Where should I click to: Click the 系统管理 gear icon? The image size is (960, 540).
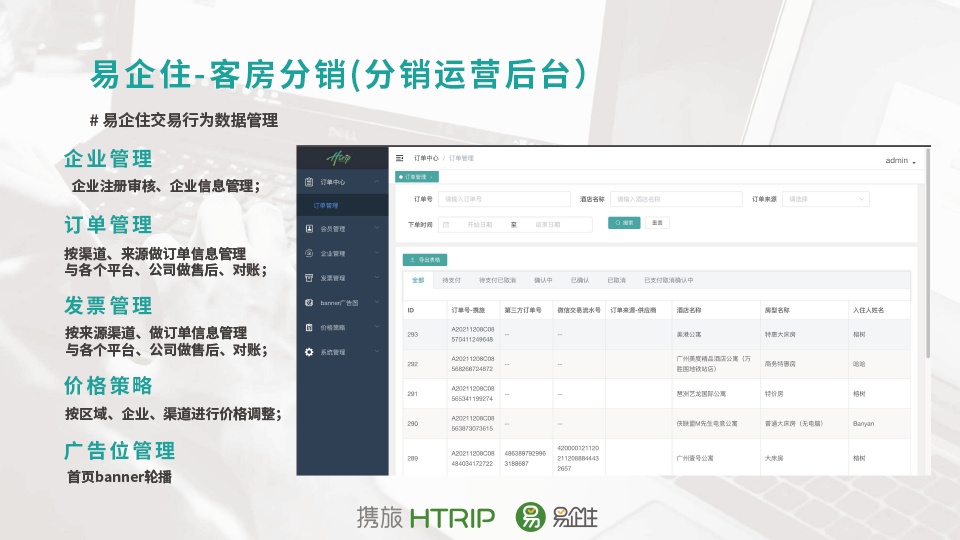[309, 352]
